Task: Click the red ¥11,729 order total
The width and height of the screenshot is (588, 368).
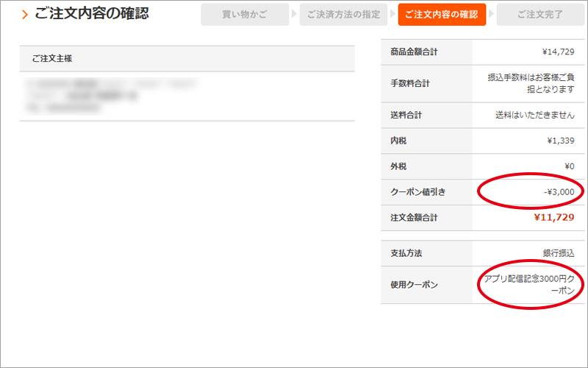Action: pos(553,218)
